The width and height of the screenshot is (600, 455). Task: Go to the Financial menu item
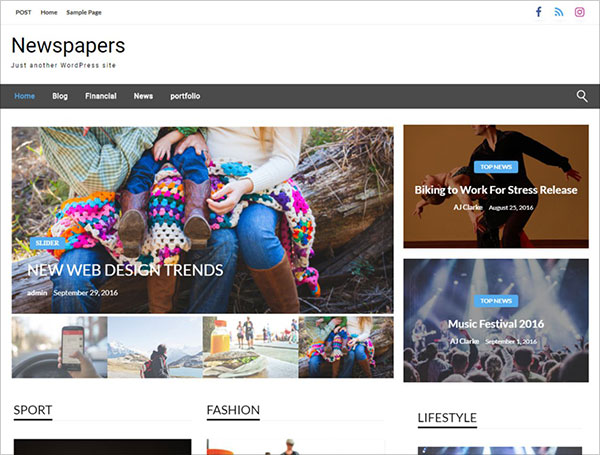click(x=101, y=96)
